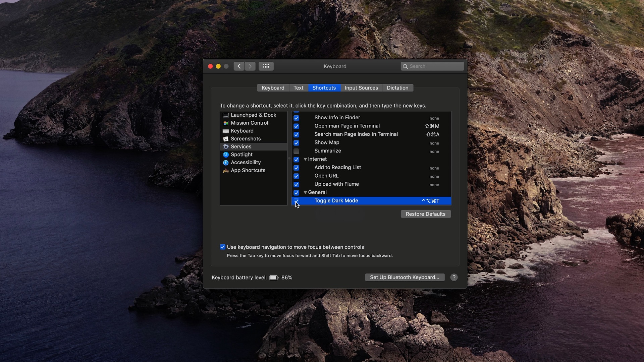Click the App Shortcuts icon
The width and height of the screenshot is (644, 362).
225,170
